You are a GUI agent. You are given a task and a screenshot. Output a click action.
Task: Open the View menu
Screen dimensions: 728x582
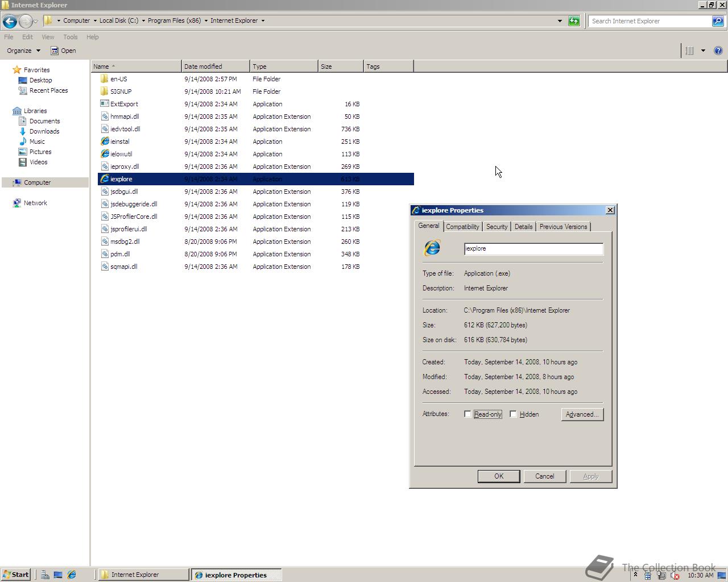coord(48,37)
